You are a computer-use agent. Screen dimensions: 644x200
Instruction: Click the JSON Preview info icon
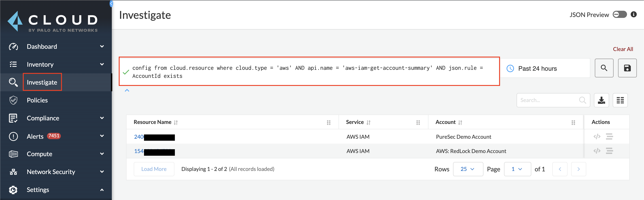click(633, 15)
